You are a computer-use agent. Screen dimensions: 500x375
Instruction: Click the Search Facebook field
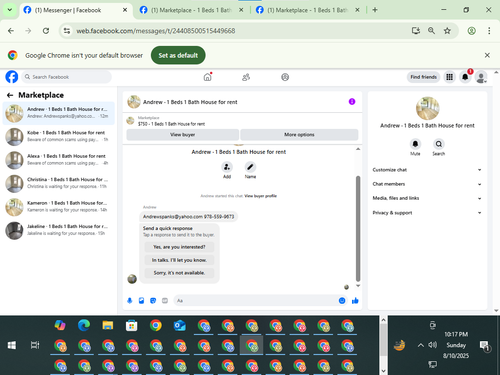coord(67,77)
